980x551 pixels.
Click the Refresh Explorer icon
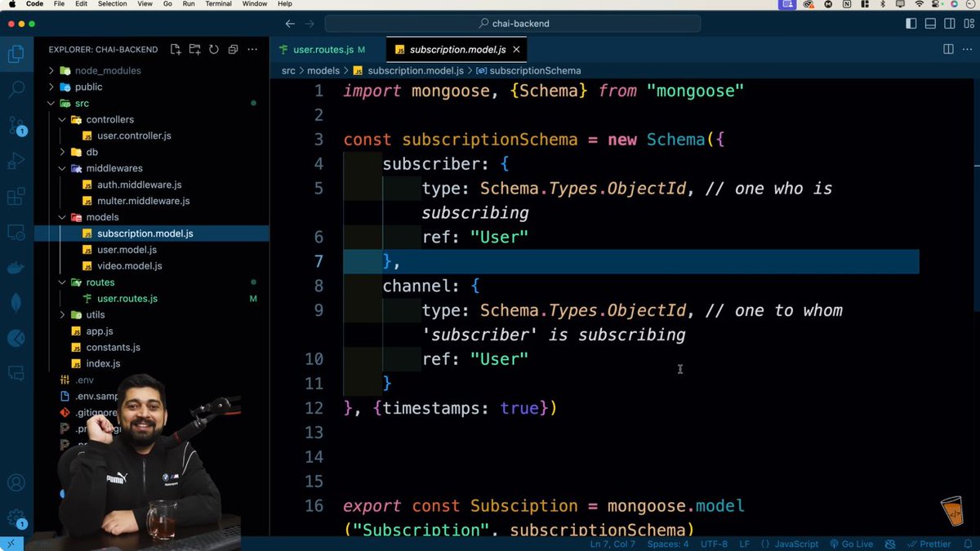point(214,50)
